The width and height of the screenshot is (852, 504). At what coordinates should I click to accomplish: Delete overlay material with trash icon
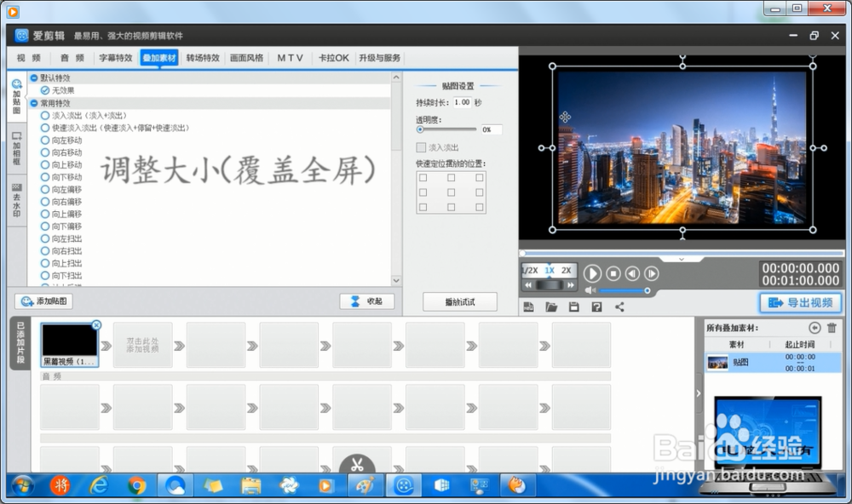coord(832,328)
